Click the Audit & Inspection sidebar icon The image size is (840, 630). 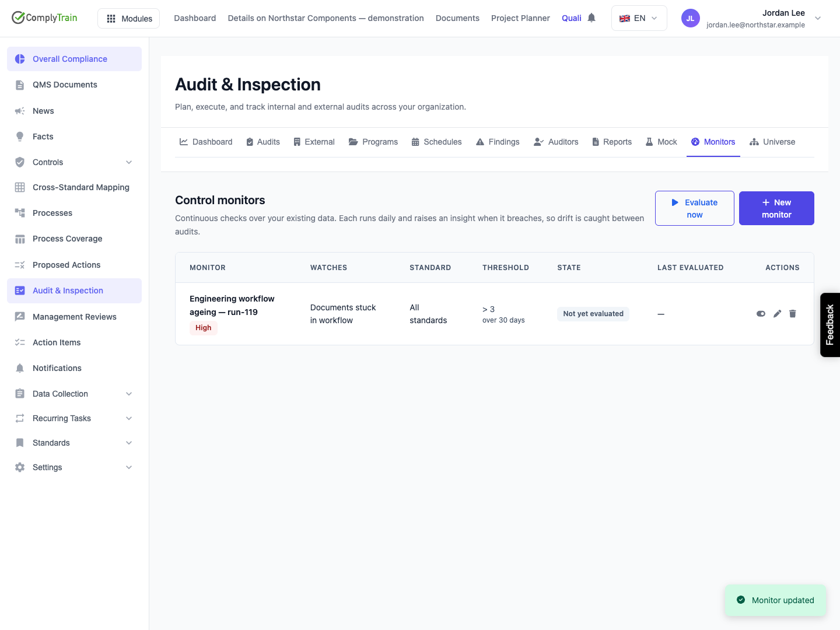[x=20, y=290]
